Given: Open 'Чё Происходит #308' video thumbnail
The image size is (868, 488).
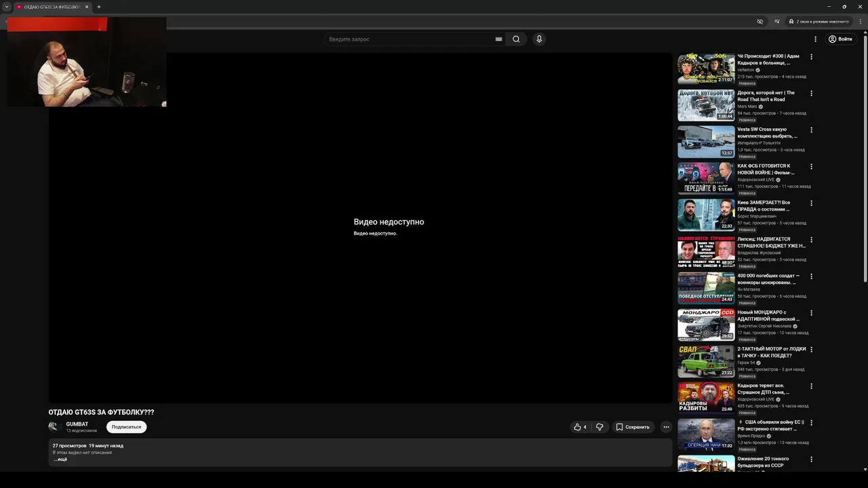Looking at the screenshot, I should pos(706,69).
